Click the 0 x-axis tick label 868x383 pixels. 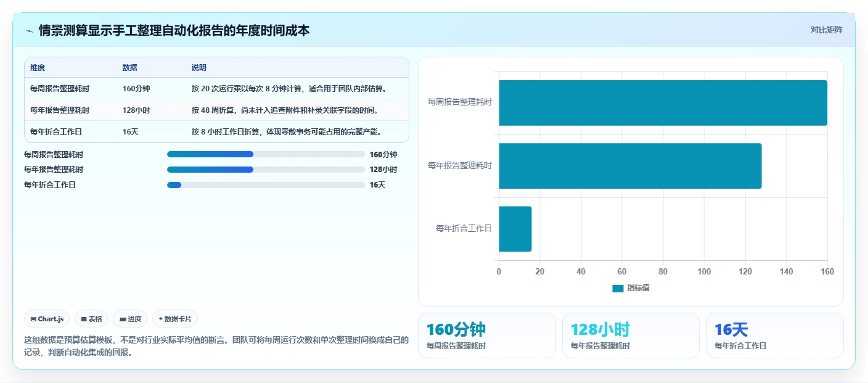tap(499, 271)
